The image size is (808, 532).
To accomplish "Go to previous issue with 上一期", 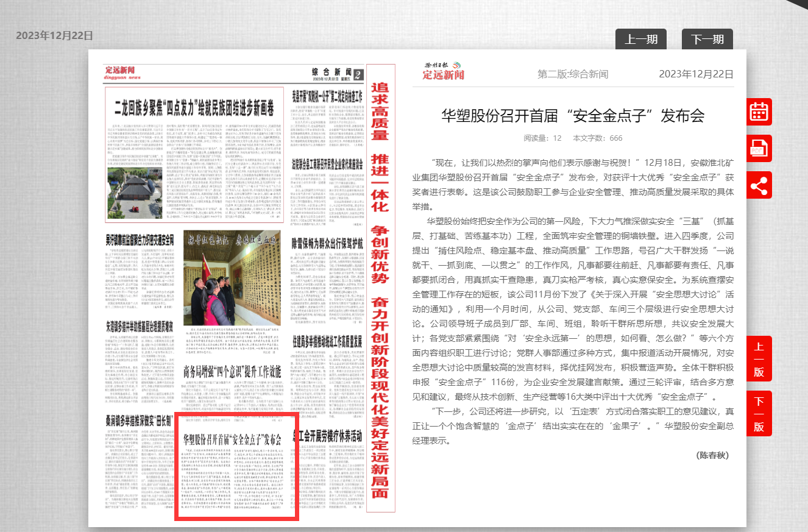I will 640,40.
